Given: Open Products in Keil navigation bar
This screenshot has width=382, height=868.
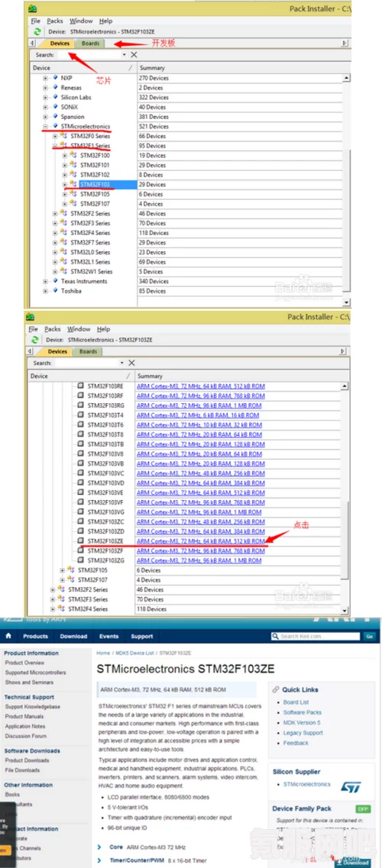Looking at the screenshot, I should tap(35, 636).
